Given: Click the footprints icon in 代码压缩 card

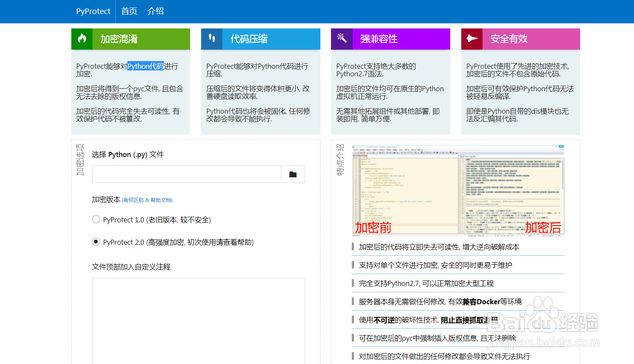Looking at the screenshot, I should coord(212,38).
